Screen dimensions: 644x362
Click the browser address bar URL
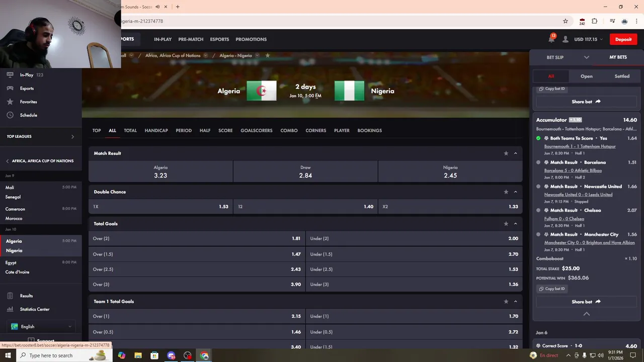pyautogui.click(x=142, y=21)
